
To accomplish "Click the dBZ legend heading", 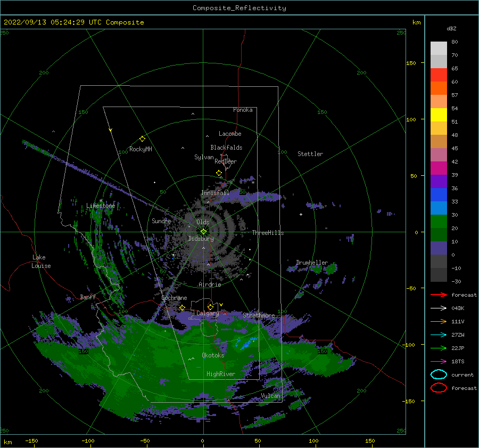I will (x=451, y=28).
